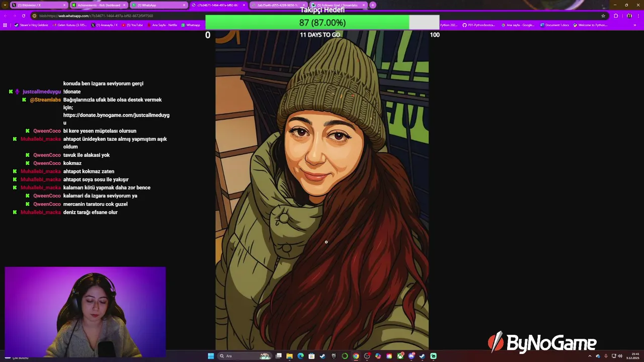Close the Achievements - Kick Dashboard tab
Screen dimensions: 644x362
click(124, 5)
